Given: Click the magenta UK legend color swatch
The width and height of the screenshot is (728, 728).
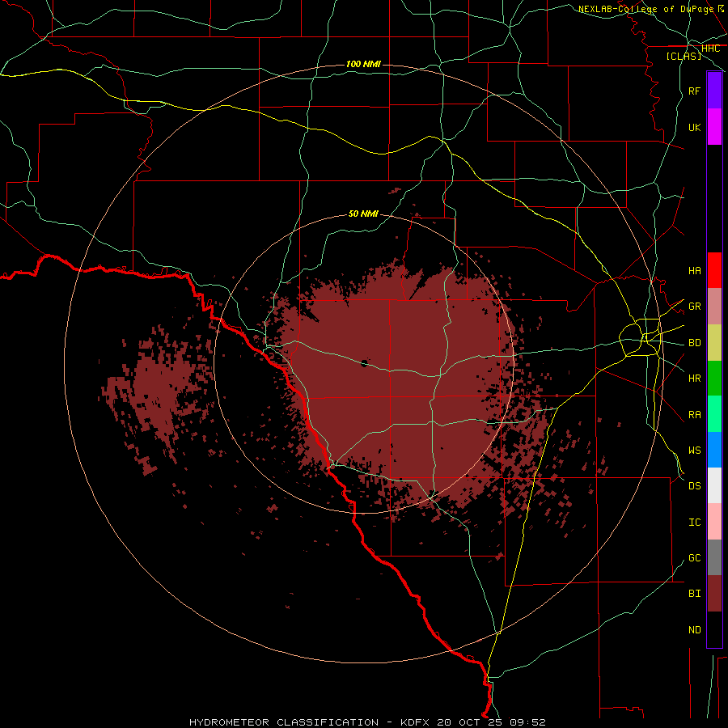Looking at the screenshot, I should [x=714, y=127].
